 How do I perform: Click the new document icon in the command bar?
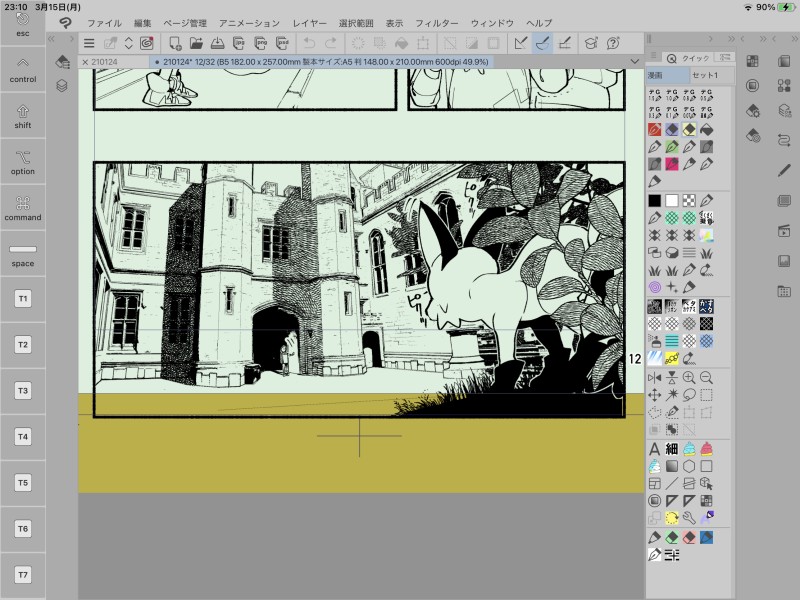[175, 43]
